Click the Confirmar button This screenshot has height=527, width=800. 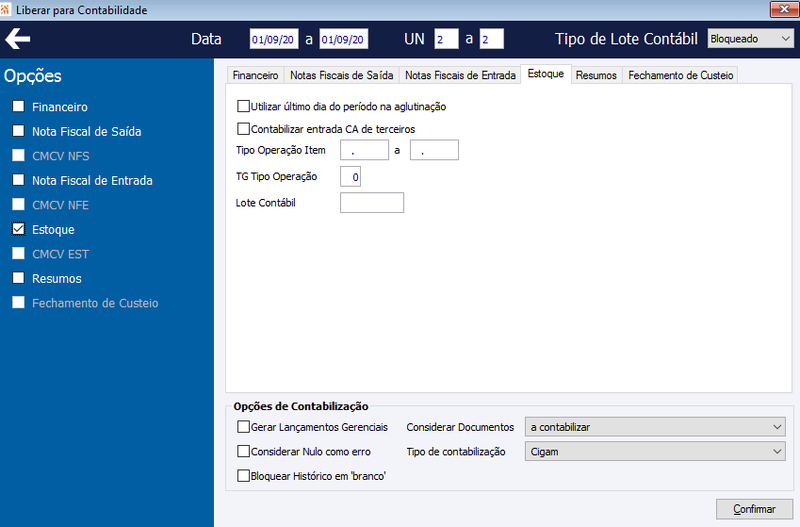pyautogui.click(x=754, y=509)
